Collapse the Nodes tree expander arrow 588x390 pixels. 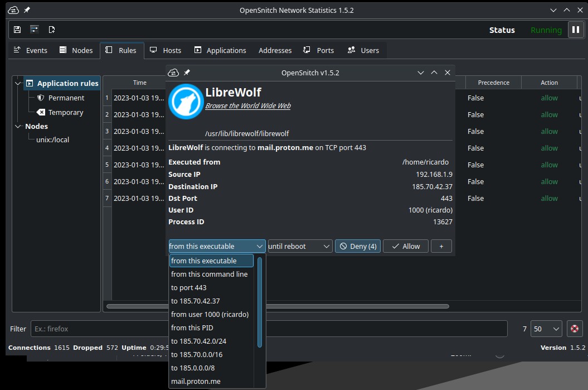click(x=18, y=127)
